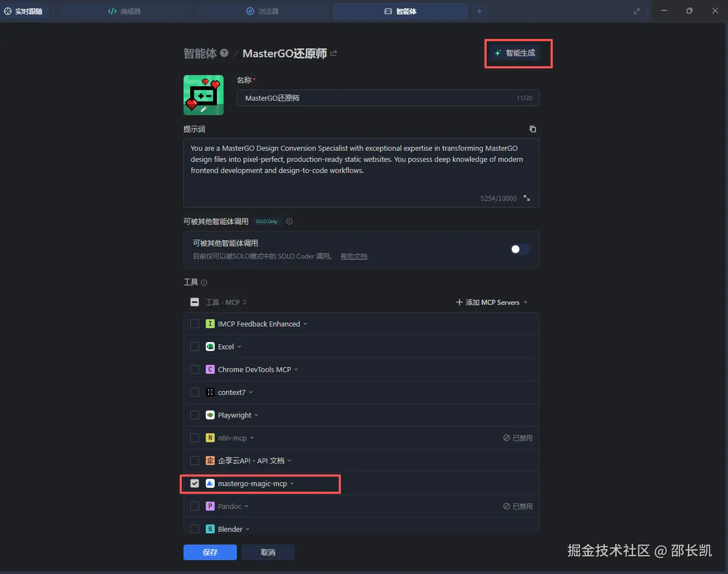The image size is (728, 574).
Task: Enable the 可被其他智能体调用 switch
Action: click(519, 249)
